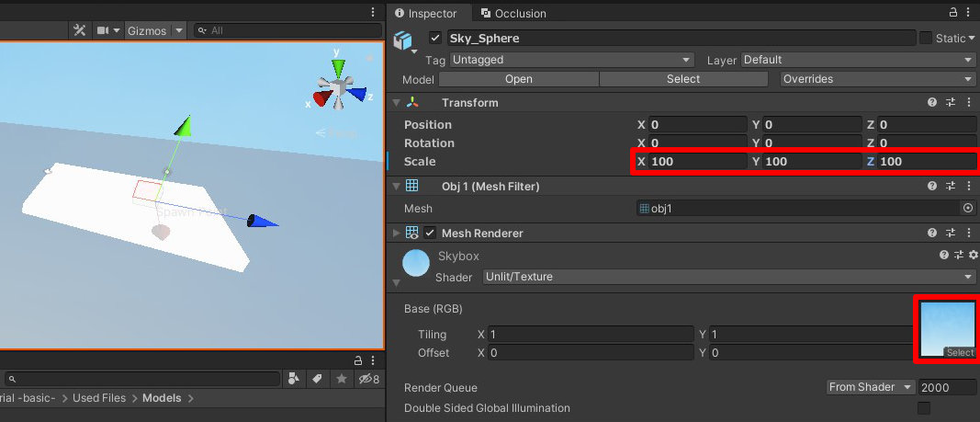The width and height of the screenshot is (980, 422).
Task: Click the search by label tag icon
Action: tap(317, 379)
